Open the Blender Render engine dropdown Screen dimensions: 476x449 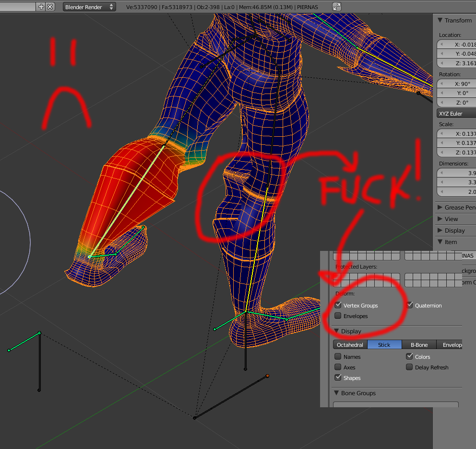(89, 7)
